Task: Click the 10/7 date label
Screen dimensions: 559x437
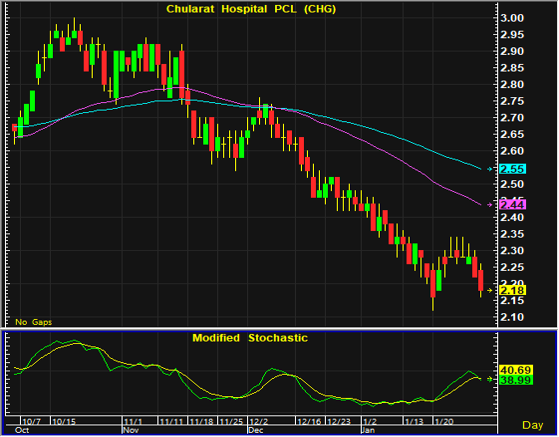Action: [31, 422]
